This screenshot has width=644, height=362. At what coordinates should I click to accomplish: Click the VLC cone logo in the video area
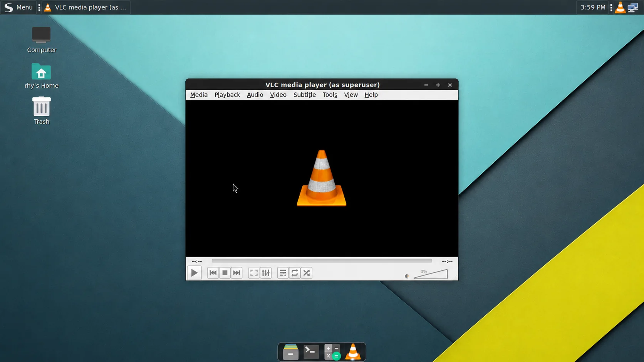coord(322,178)
